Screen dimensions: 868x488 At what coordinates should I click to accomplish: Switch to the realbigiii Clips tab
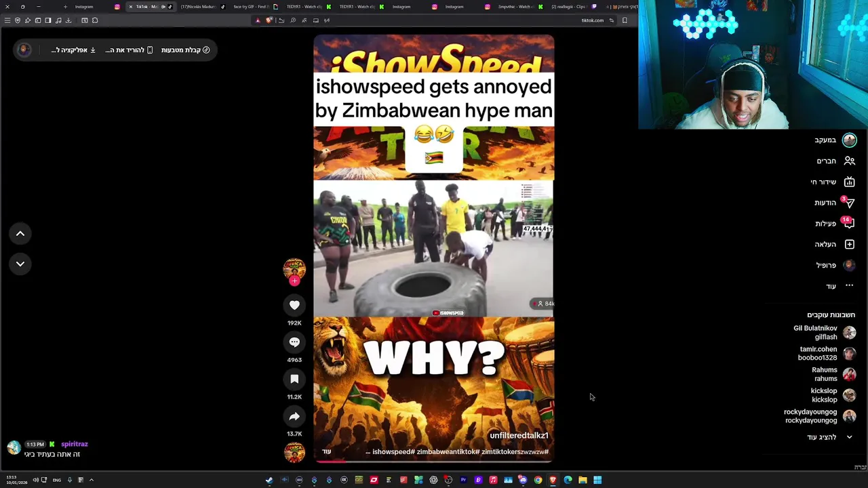click(573, 7)
